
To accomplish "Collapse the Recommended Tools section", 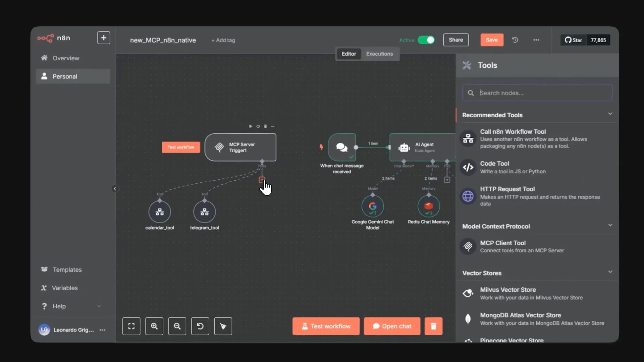I will pos(610,114).
